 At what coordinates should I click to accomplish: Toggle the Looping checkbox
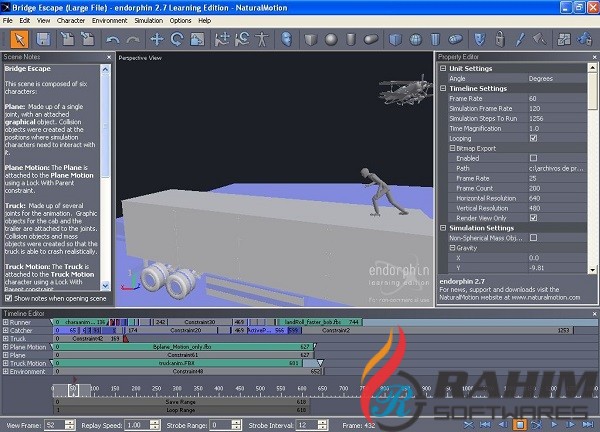(533, 138)
